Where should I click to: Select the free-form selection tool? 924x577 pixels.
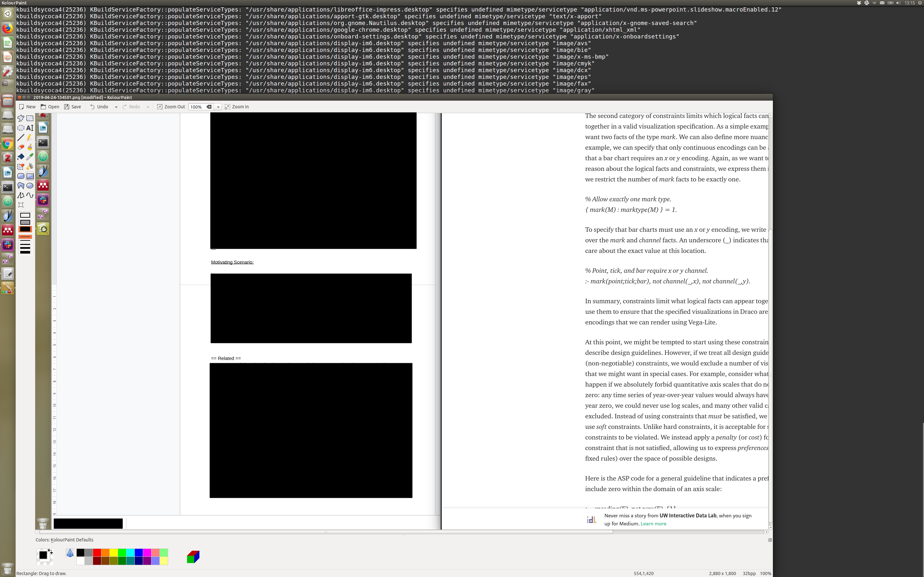pyautogui.click(x=21, y=118)
